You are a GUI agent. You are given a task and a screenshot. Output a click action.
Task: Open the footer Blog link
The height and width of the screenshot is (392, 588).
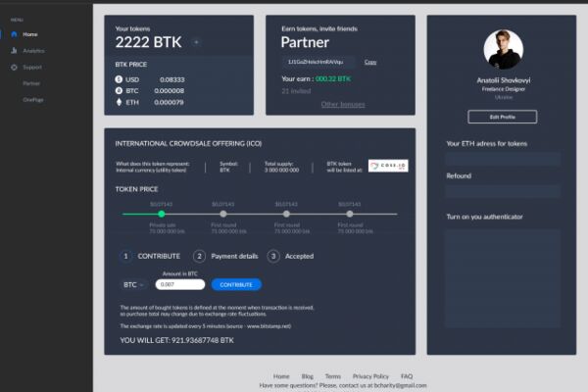(307, 376)
